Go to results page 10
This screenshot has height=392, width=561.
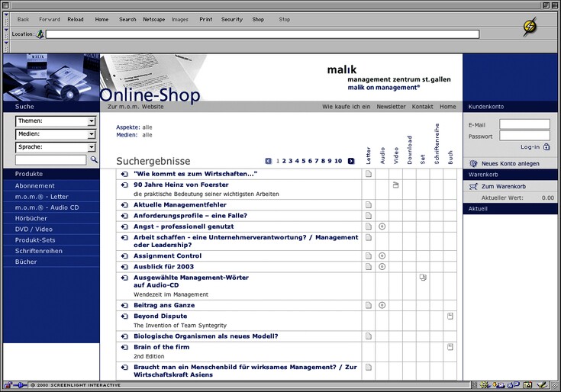coord(338,161)
